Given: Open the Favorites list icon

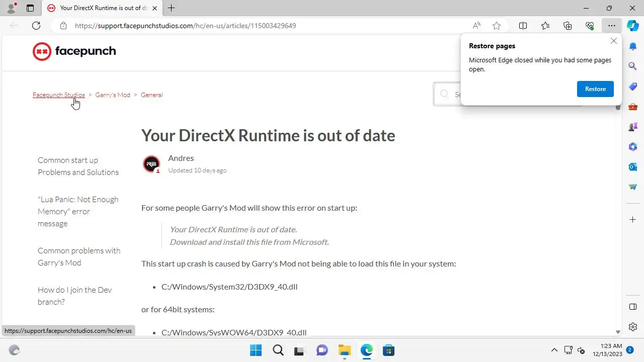Looking at the screenshot, I should 545,26.
